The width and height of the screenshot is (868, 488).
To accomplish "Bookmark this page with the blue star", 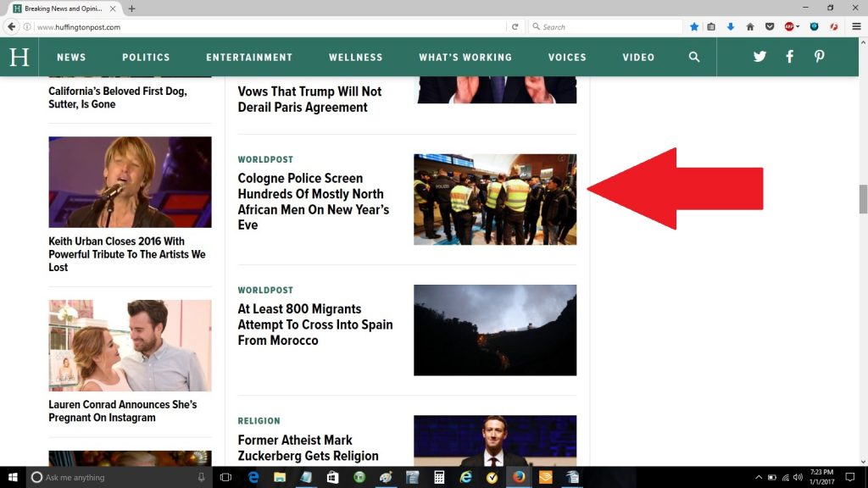I will pos(694,26).
